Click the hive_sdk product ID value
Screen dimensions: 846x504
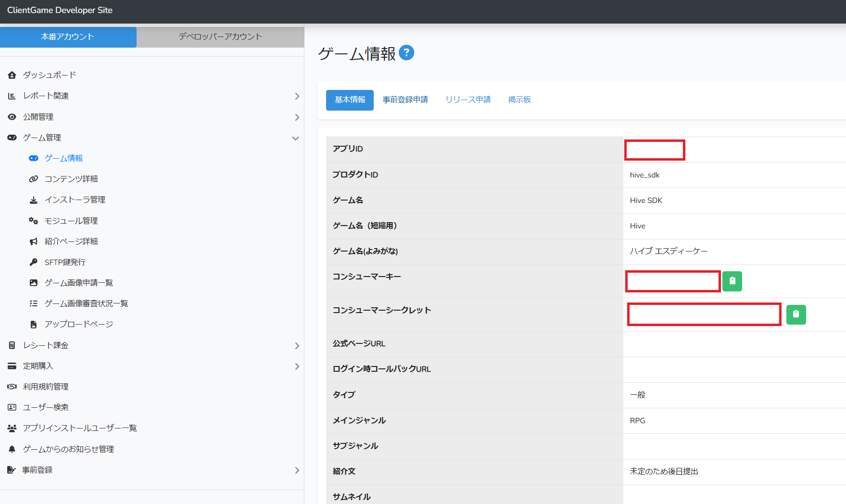644,175
